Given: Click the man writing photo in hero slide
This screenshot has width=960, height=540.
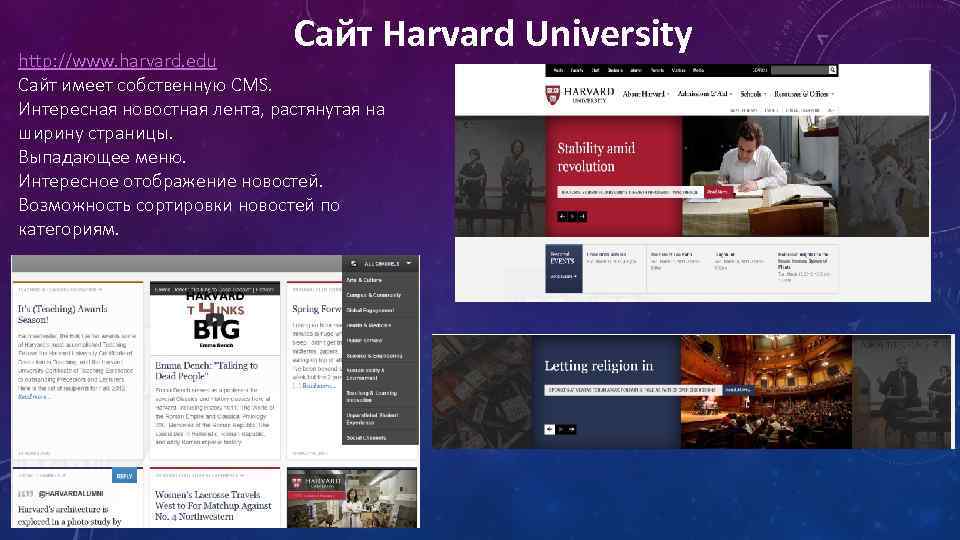Looking at the screenshot, I should point(760,176).
